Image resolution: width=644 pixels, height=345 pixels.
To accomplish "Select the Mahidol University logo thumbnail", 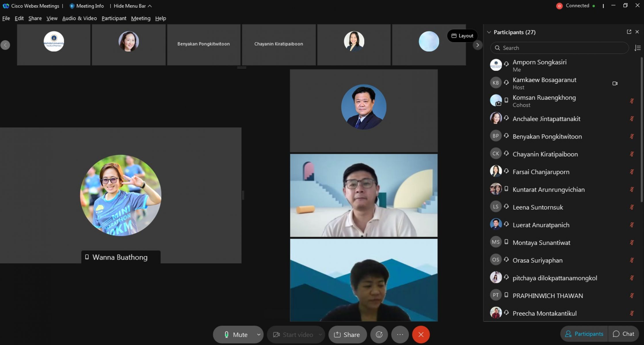I will tap(54, 45).
